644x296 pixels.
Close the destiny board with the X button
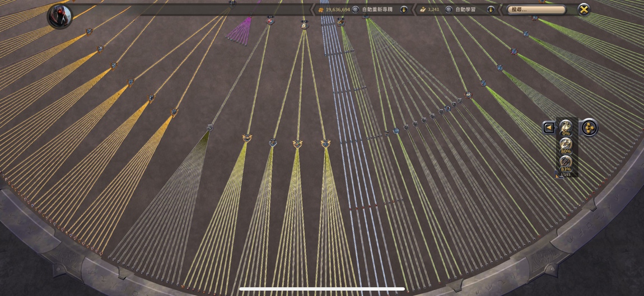point(584,9)
